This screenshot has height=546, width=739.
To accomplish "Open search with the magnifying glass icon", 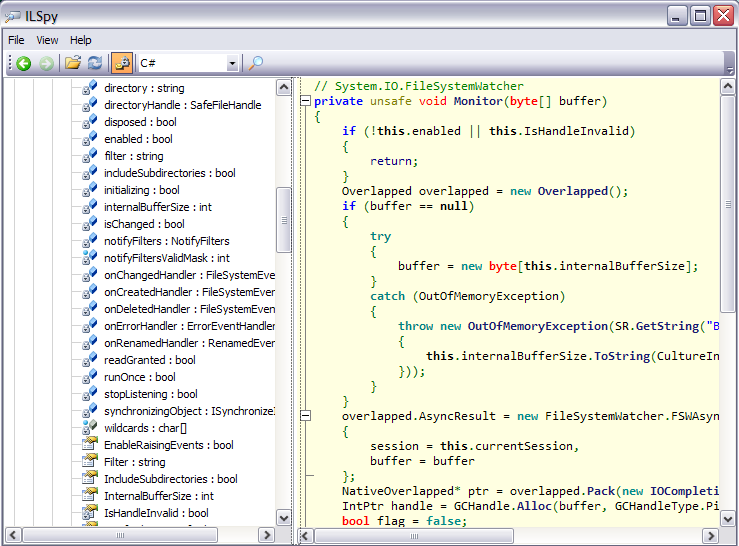I will (256, 63).
